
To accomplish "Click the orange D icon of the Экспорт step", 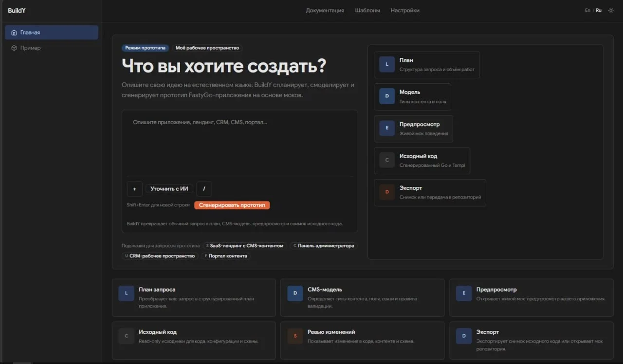I will coord(387,192).
